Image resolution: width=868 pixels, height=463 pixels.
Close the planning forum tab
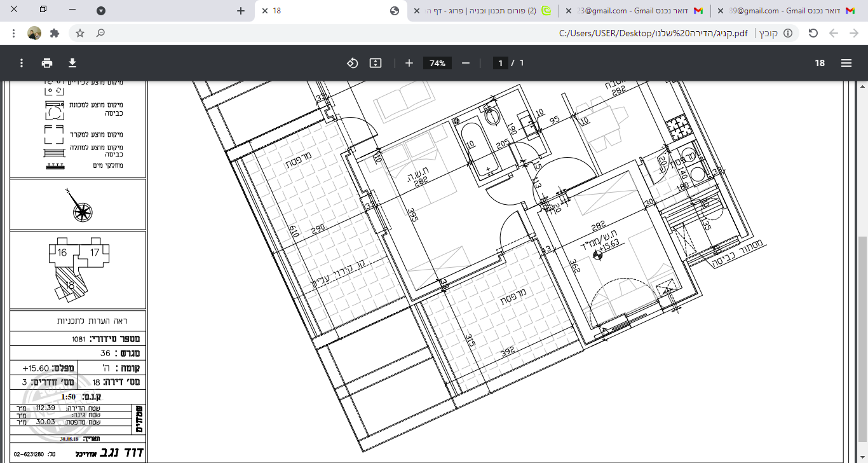pos(417,11)
